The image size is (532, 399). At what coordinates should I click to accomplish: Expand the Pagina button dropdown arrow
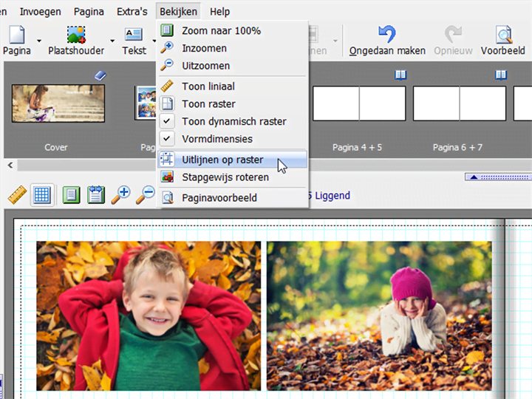pyautogui.click(x=39, y=41)
